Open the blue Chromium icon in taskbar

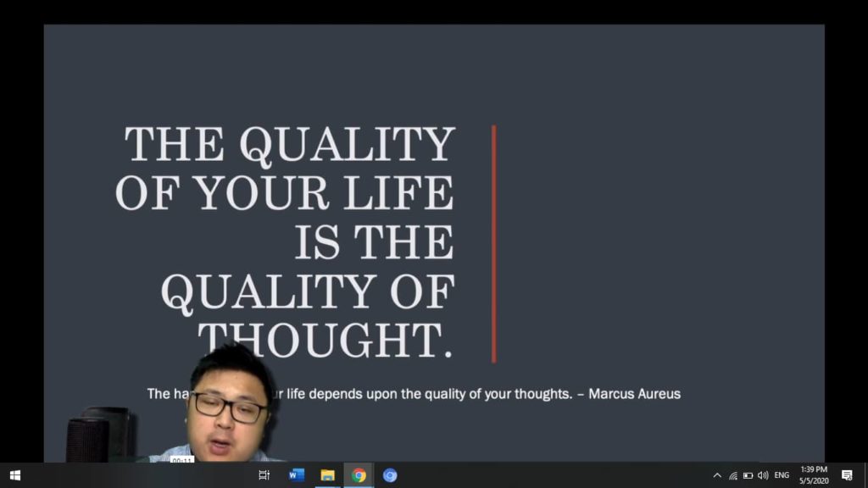390,475
